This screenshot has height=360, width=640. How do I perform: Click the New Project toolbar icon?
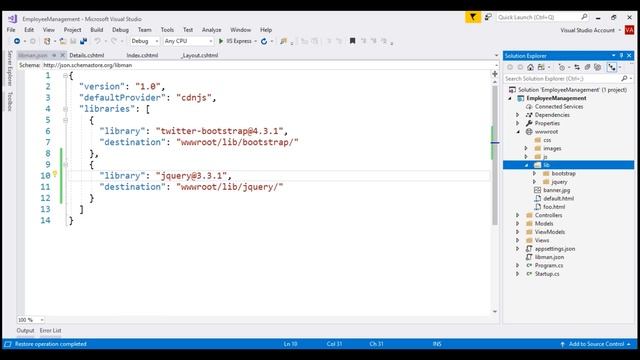point(47,41)
